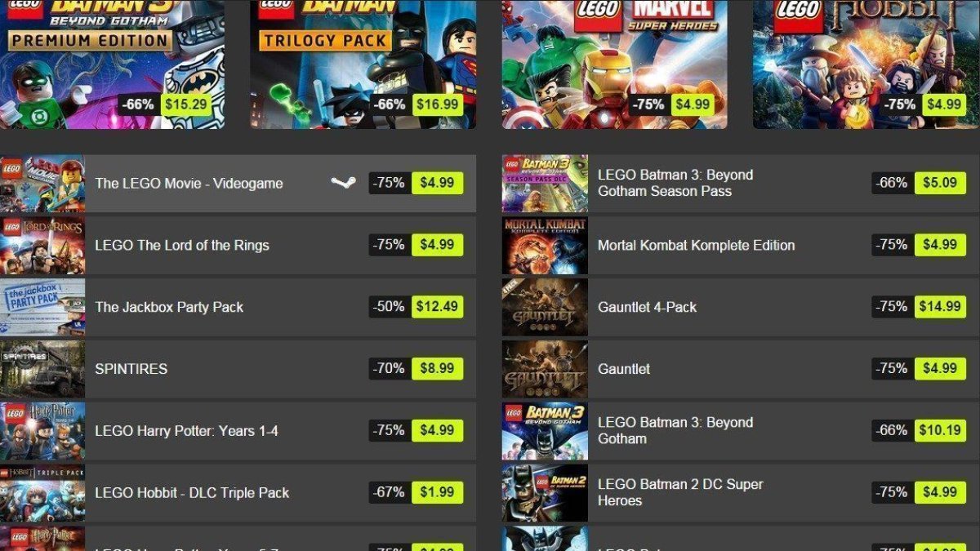Open the SPINTIRES game thumbnail
The width and height of the screenshot is (980, 551).
42,369
